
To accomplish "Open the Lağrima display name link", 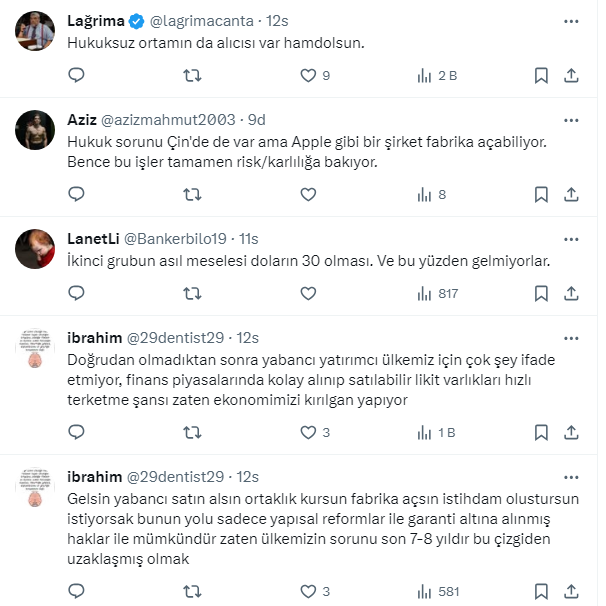I will coord(95,20).
